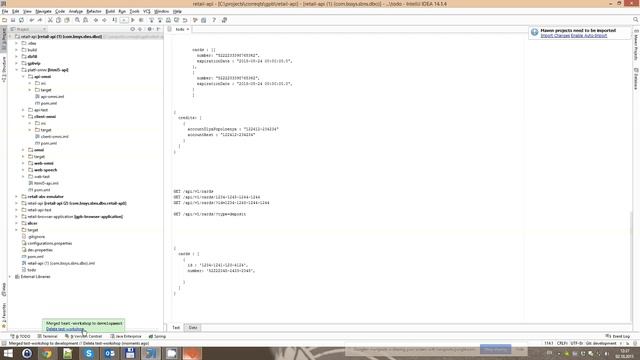Open the VCS menu
The image size is (640, 360).
[x=147, y=11]
